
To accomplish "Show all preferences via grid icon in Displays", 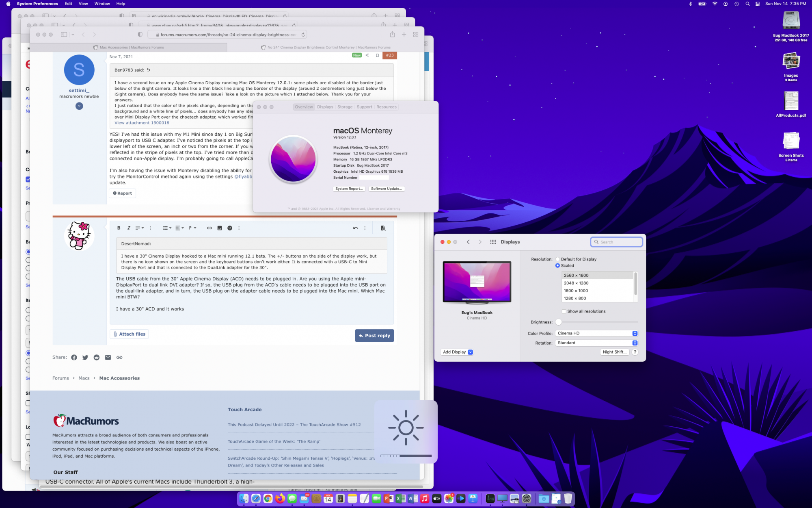I will pos(493,242).
